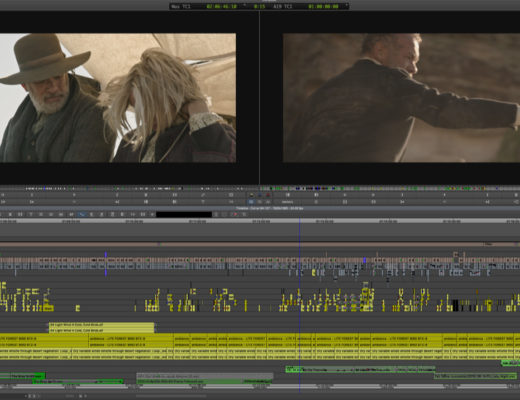Click the leftmost button in source monitor's top row
Image resolution: width=520 pixels, height=400 pixels.
point(3,195)
